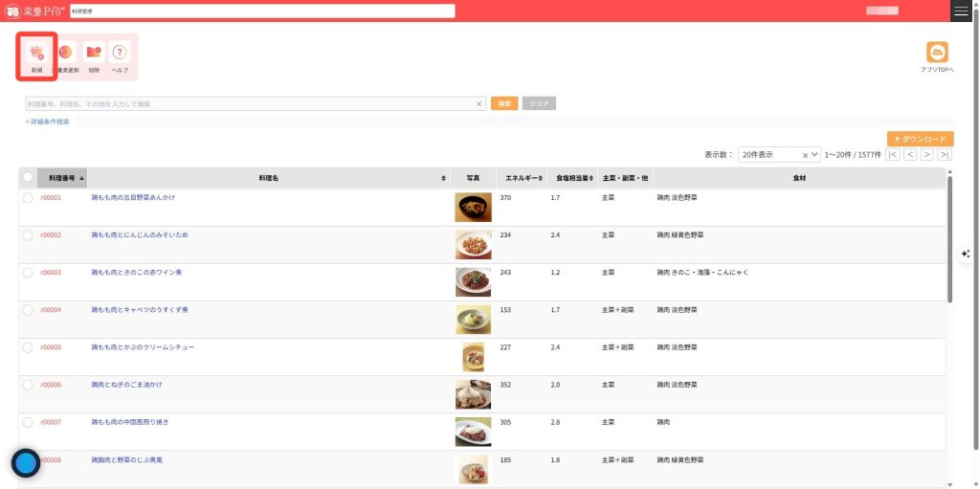The width and height of the screenshot is (980, 489).
Task: Clear search text with the X icon
Action: [479, 103]
